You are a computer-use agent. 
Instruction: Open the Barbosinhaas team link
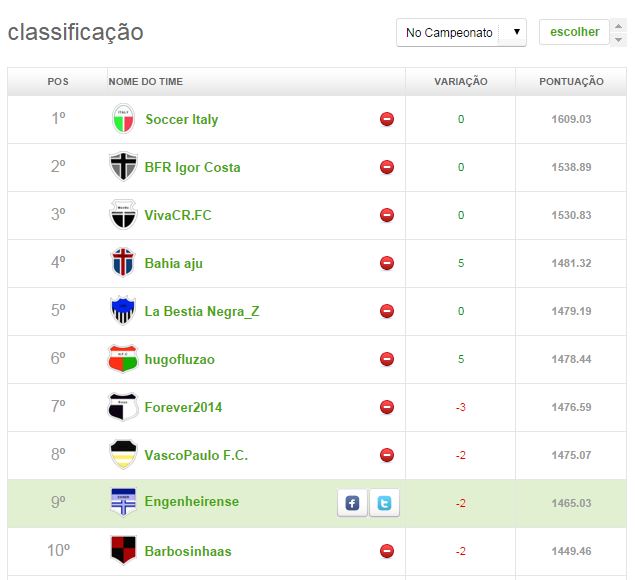click(189, 551)
